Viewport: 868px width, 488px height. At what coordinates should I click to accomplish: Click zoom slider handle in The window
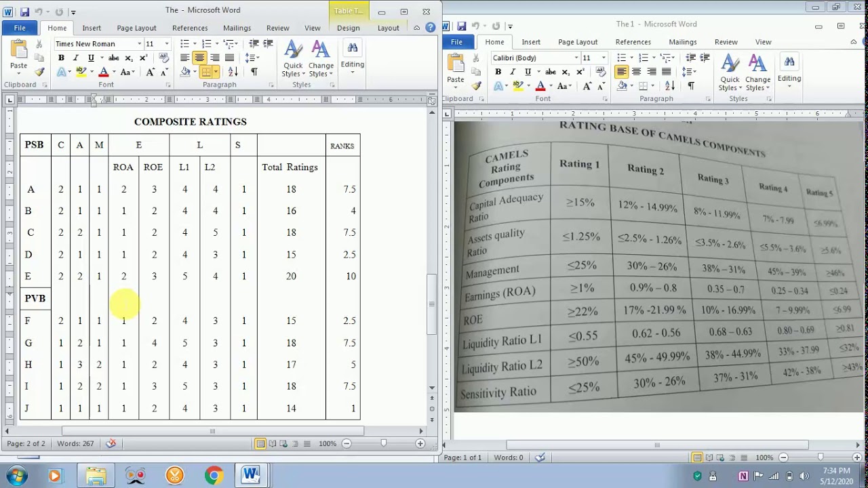(384, 443)
